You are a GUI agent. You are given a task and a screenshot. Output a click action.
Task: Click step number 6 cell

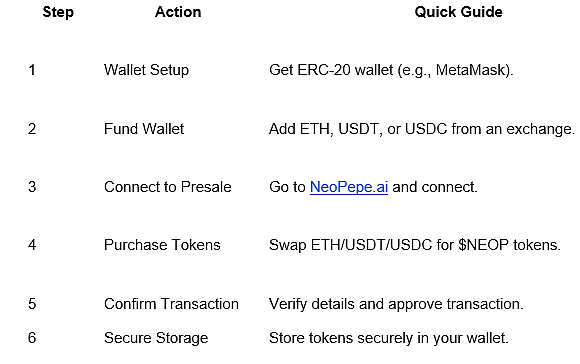point(32,338)
